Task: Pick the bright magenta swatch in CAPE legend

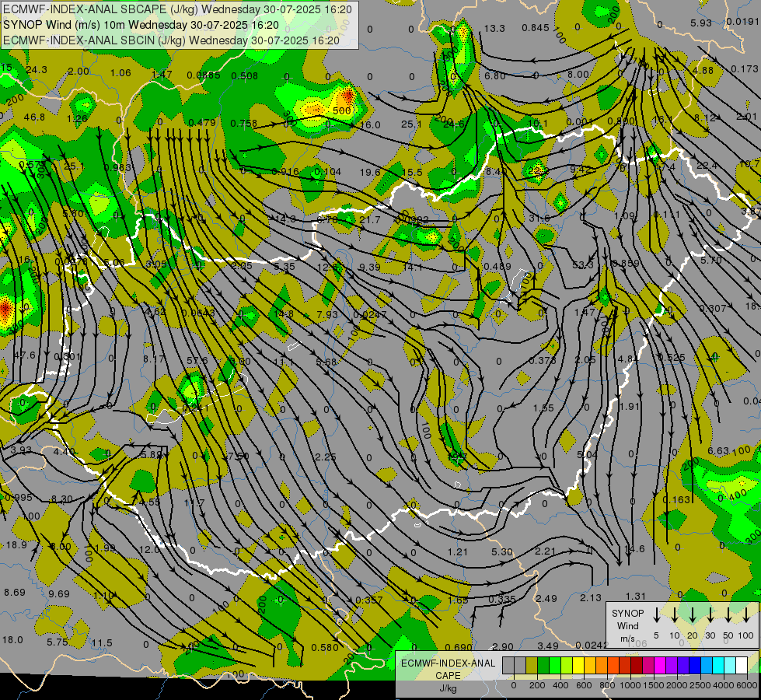Action: (x=660, y=665)
